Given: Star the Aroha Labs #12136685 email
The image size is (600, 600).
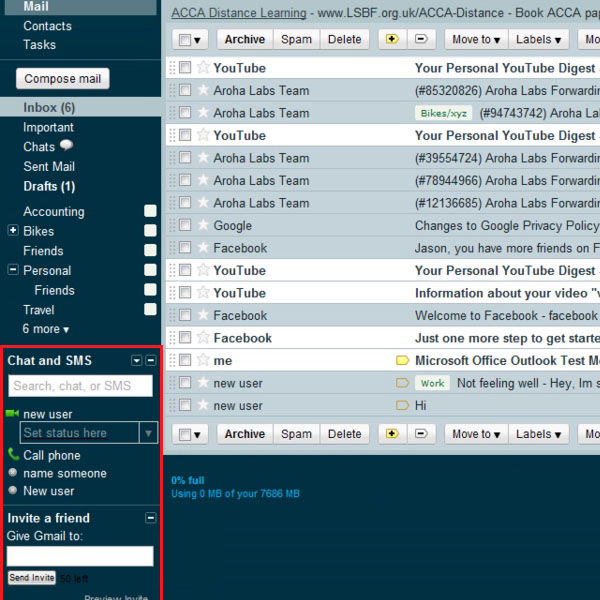Looking at the screenshot, I should click(203, 202).
